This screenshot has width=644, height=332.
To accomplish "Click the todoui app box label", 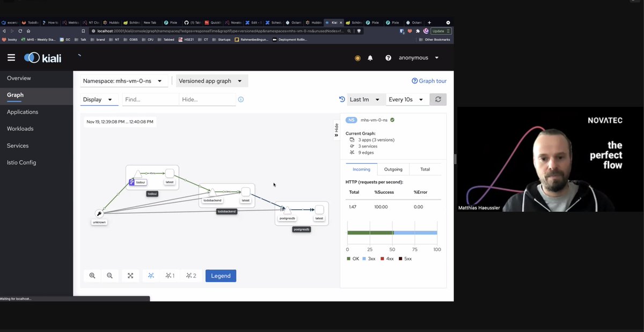I will pos(152,194).
